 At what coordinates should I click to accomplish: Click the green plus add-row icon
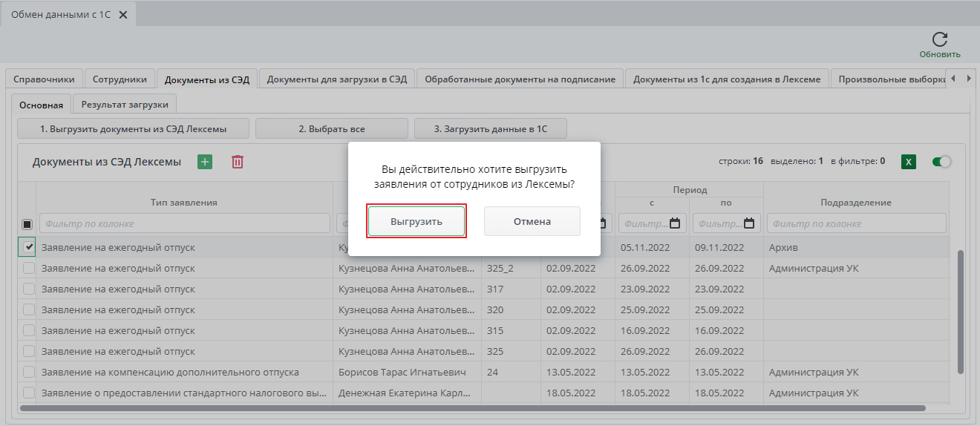click(x=205, y=162)
